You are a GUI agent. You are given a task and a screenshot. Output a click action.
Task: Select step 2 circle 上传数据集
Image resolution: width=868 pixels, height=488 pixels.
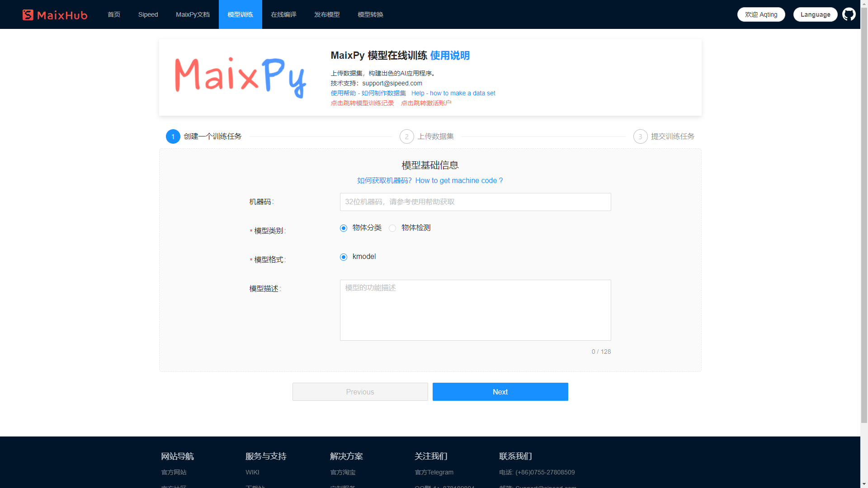point(407,136)
